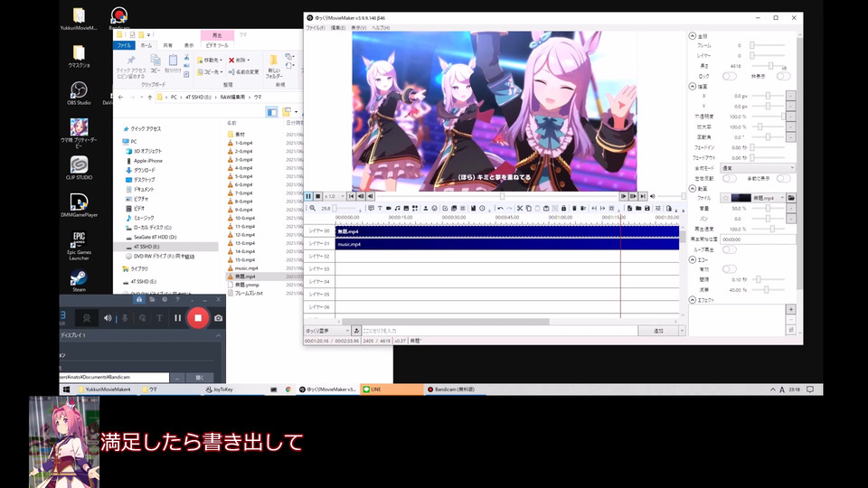Click the character settings icon beside the voice dropdown

356,331
